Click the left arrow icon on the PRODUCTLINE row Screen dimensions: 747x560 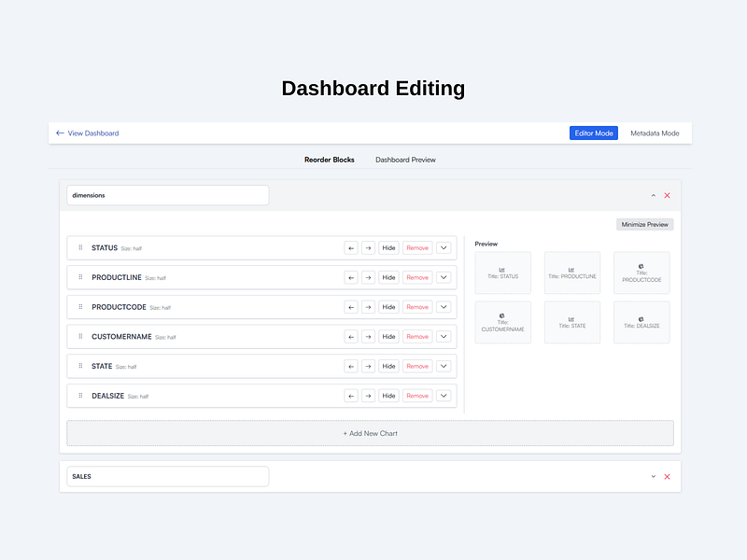pos(351,277)
